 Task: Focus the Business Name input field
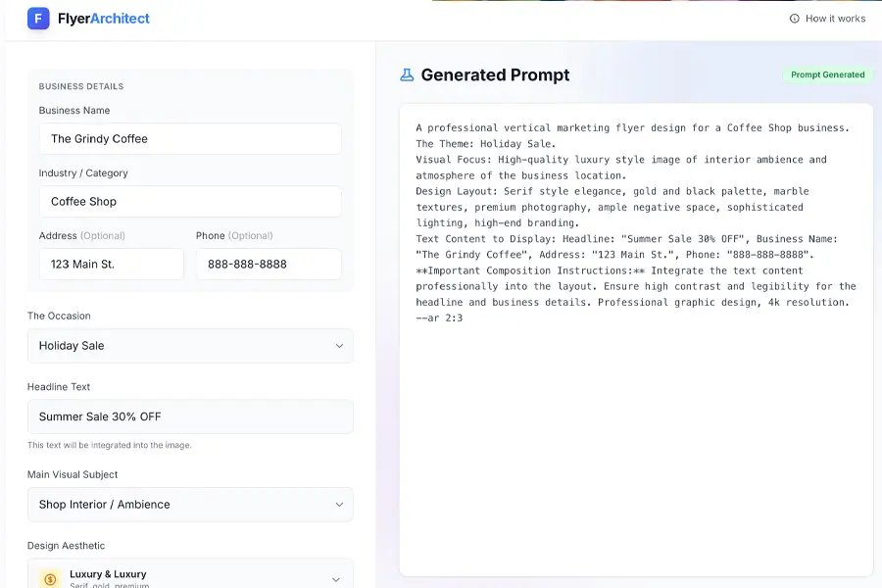click(x=190, y=139)
